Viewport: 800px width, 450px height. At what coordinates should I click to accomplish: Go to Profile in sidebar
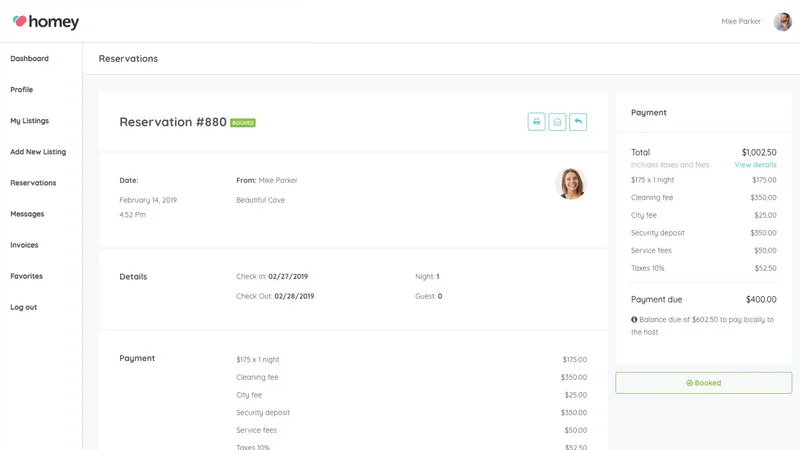click(21, 90)
